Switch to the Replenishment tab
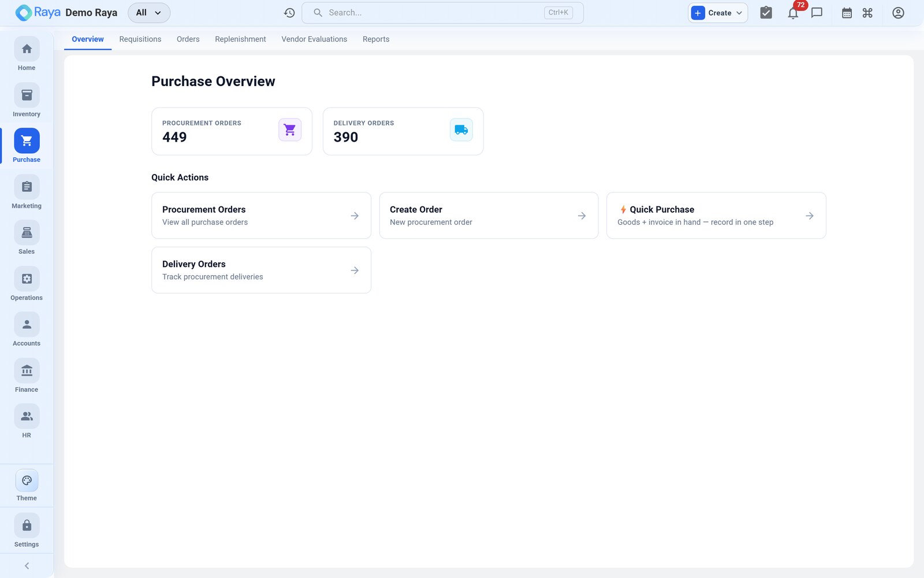 tap(240, 39)
